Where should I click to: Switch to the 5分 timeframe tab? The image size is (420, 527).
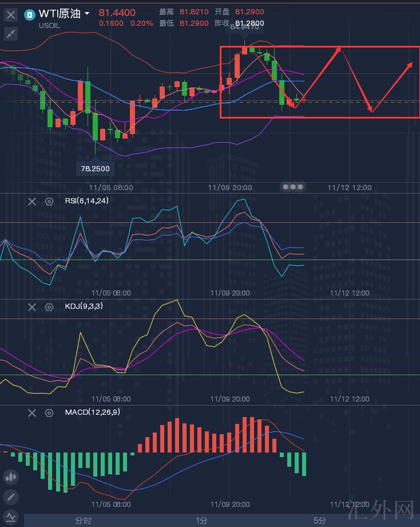[320, 521]
